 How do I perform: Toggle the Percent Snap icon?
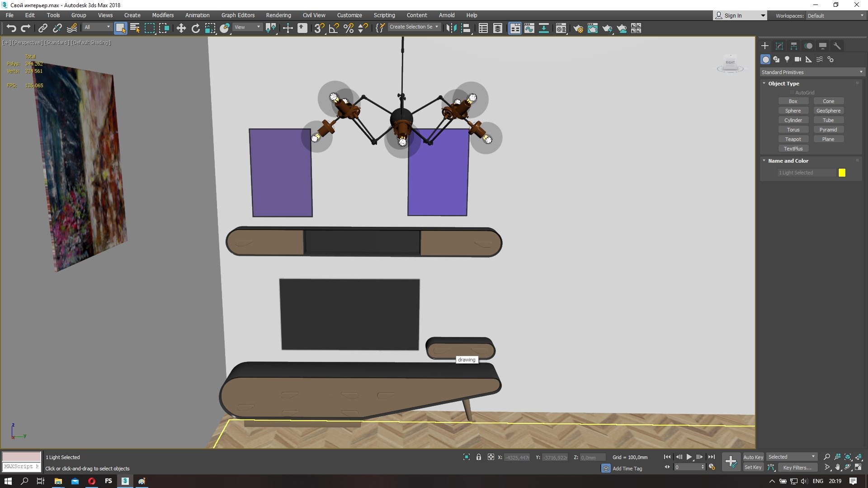[x=348, y=28]
